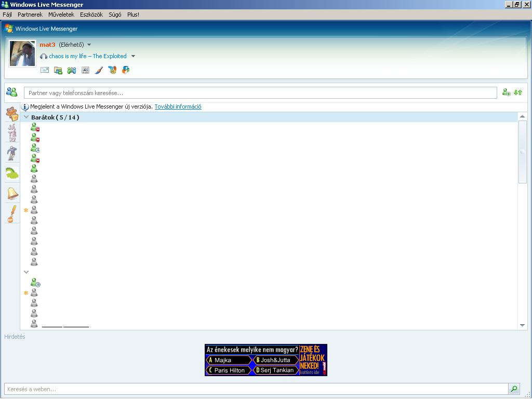Collapse the unnamed second contact group
The height and width of the screenshot is (399, 532).
(x=26, y=272)
